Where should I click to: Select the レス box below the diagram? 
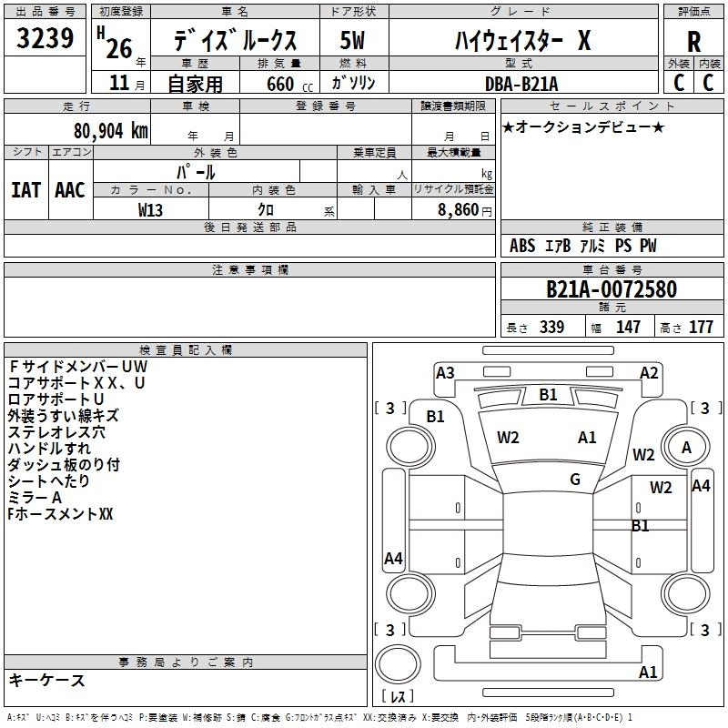click(397, 697)
